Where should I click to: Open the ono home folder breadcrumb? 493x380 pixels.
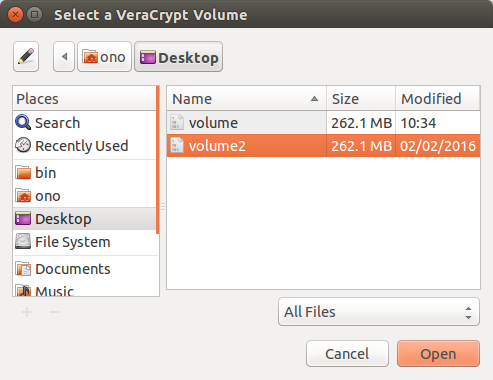(x=104, y=57)
